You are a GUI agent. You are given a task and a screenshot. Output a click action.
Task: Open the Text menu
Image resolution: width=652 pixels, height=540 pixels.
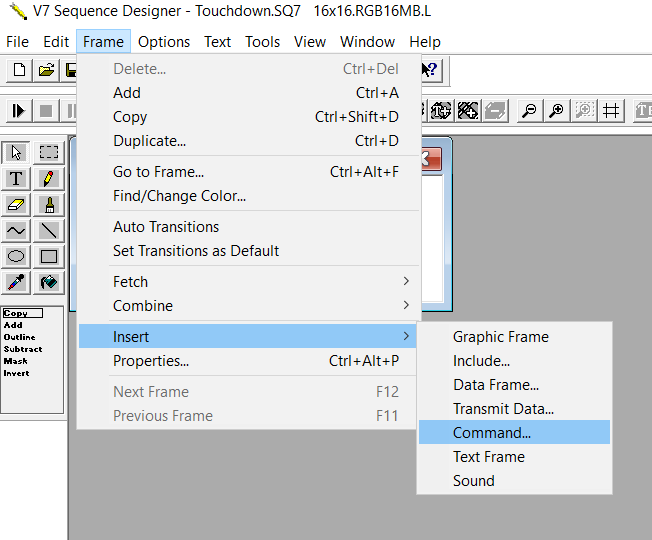click(217, 42)
